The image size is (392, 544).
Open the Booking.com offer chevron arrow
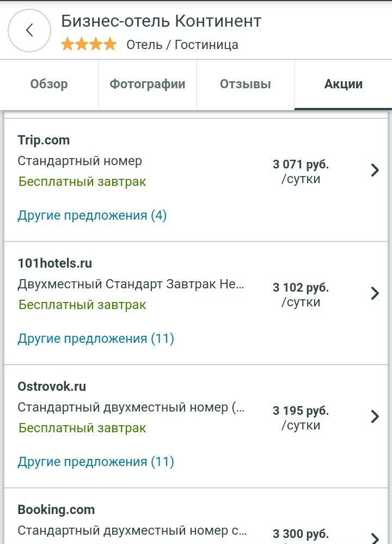pos(375,537)
